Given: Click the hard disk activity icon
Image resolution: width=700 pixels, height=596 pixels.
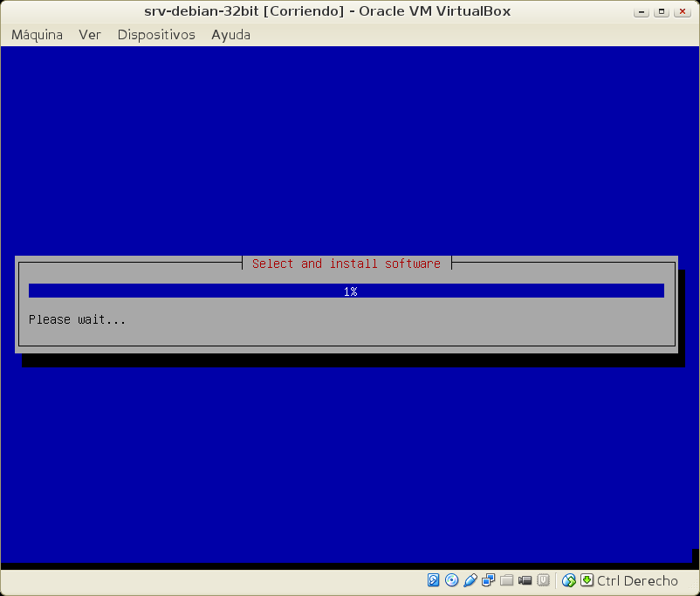Looking at the screenshot, I should click(x=434, y=580).
